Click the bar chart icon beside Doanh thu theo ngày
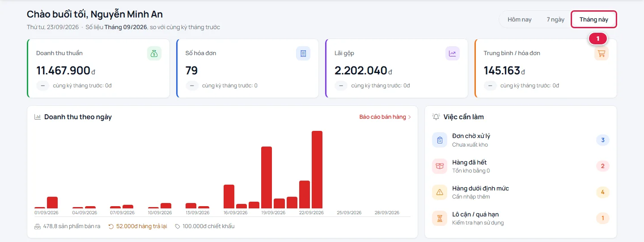The image size is (644, 242). [x=38, y=117]
